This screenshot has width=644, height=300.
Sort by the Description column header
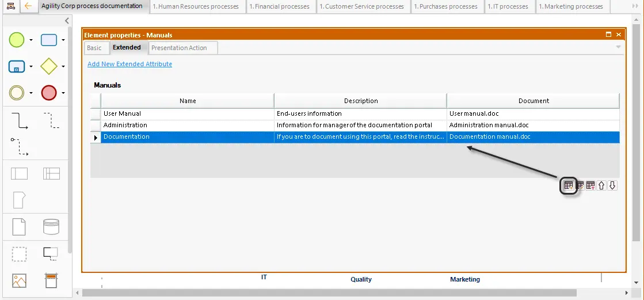[x=361, y=101]
